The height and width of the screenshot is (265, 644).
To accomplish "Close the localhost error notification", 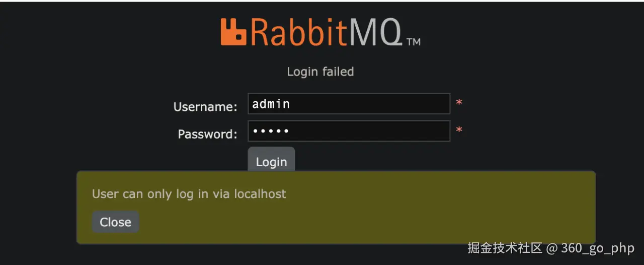I will (x=115, y=222).
